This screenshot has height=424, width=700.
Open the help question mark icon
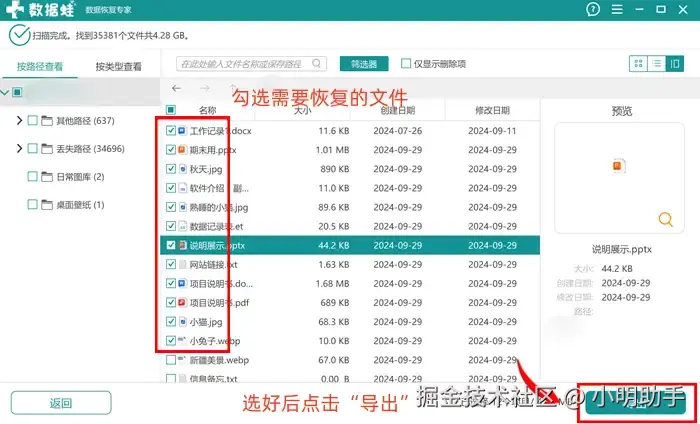point(593,9)
